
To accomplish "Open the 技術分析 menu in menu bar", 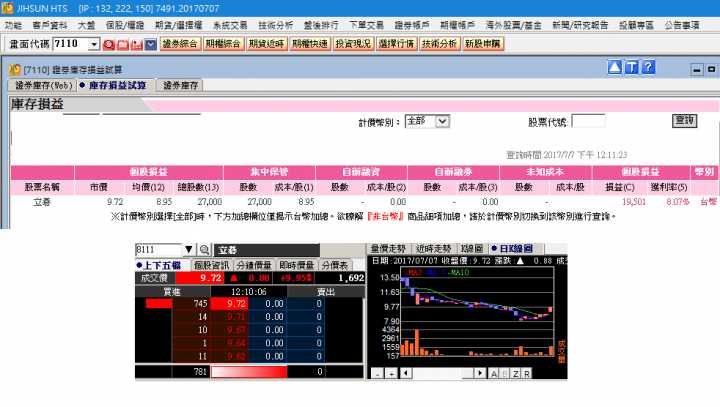I will click(x=276, y=25).
